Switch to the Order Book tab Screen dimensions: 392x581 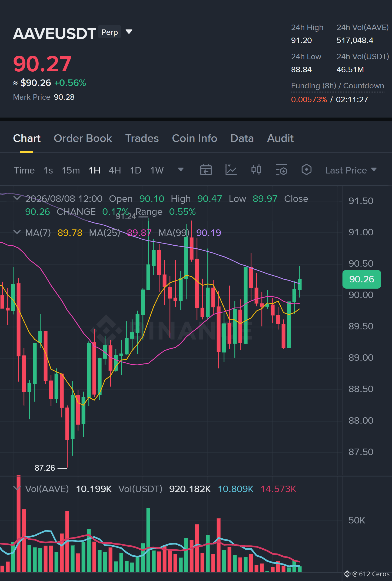click(x=83, y=138)
